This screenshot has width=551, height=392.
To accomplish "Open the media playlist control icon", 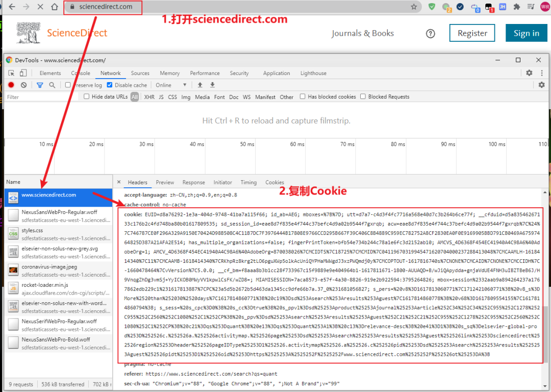I will (531, 7).
